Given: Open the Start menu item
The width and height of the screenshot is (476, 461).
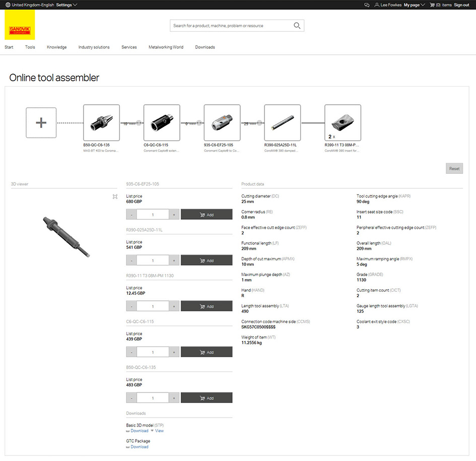Looking at the screenshot, I should (x=9, y=47).
